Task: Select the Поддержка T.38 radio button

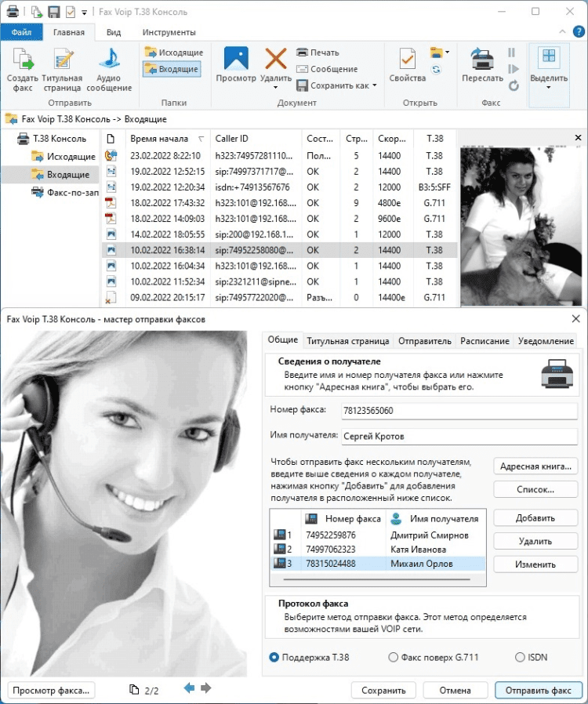Action: [274, 658]
